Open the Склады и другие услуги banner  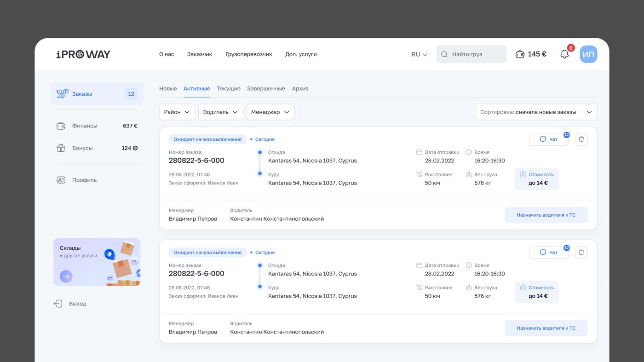(97, 262)
